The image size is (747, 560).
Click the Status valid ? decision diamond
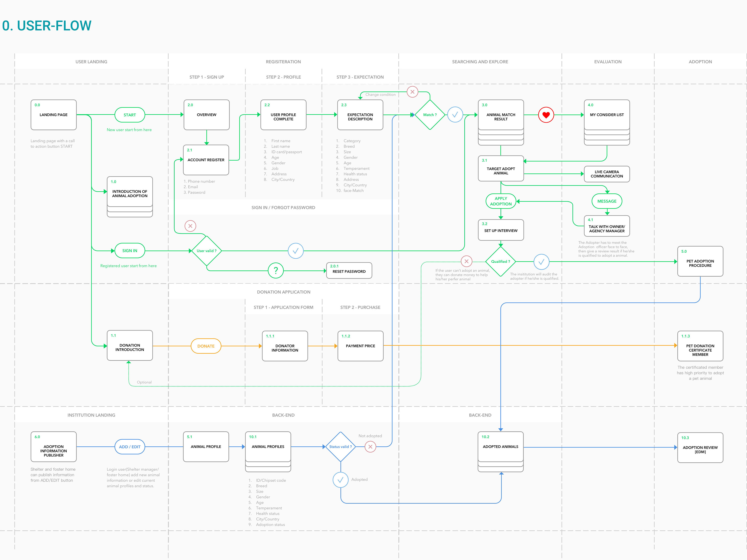coord(340,447)
